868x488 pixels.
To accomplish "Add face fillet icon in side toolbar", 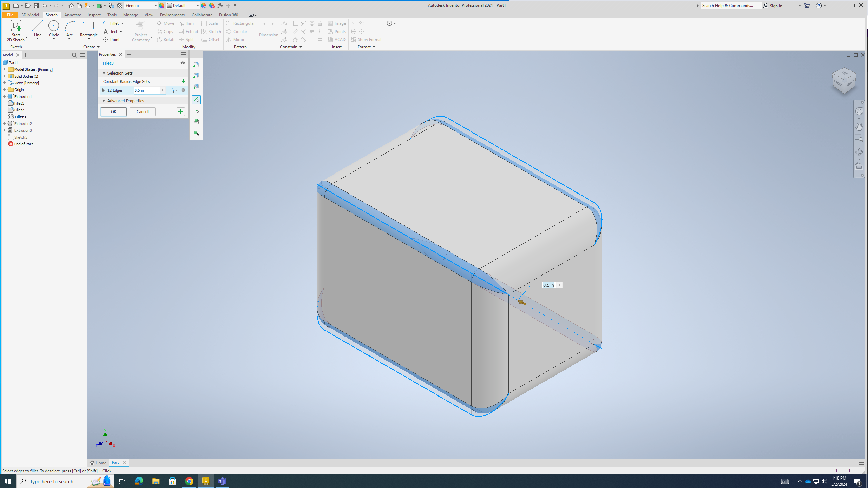I will click(x=196, y=76).
